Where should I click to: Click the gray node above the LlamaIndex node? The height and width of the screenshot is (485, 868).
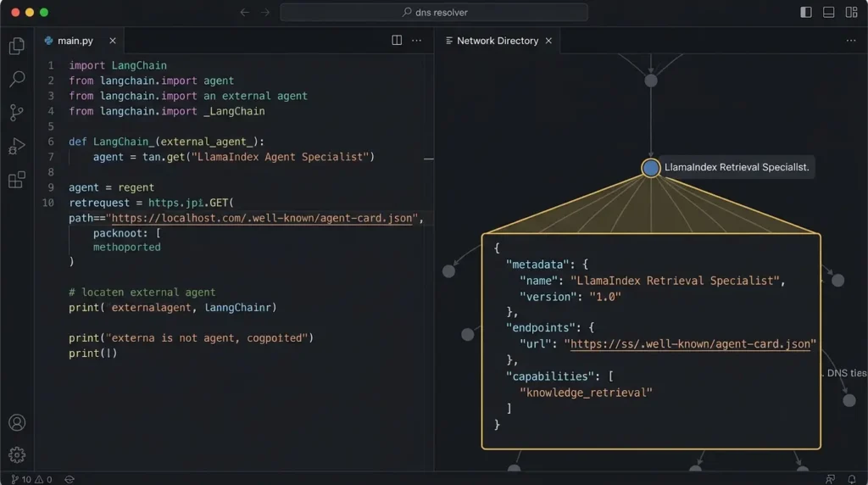(x=651, y=81)
